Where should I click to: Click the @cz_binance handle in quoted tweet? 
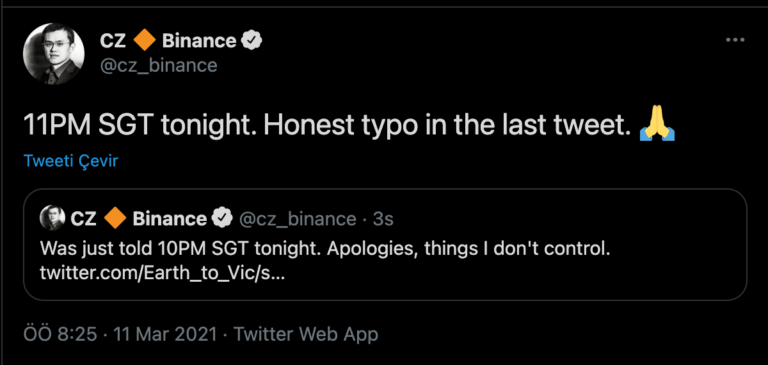click(x=297, y=219)
